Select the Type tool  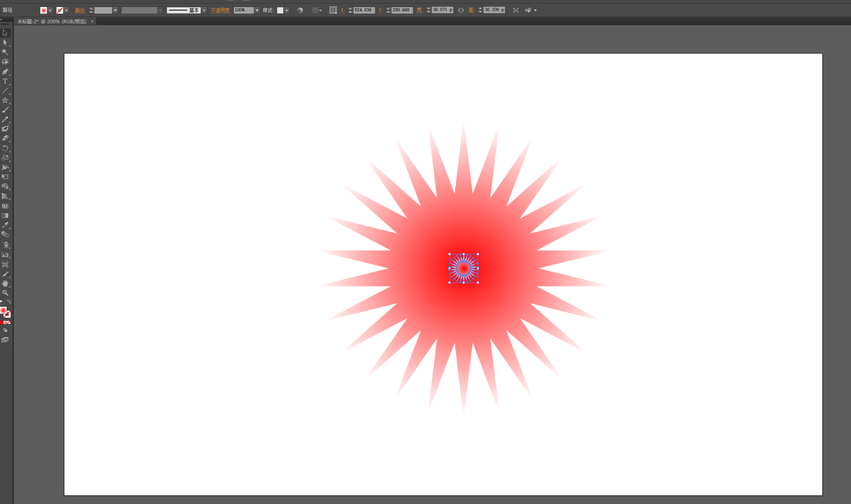coord(5,81)
